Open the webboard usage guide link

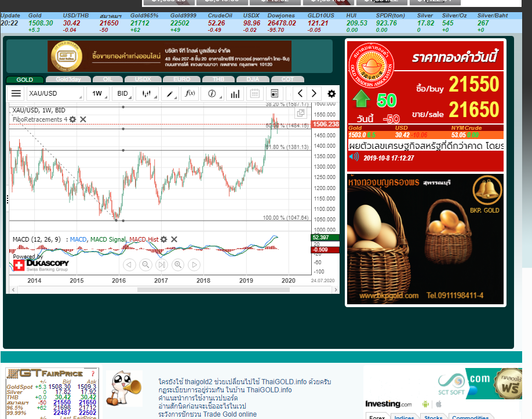(198, 398)
